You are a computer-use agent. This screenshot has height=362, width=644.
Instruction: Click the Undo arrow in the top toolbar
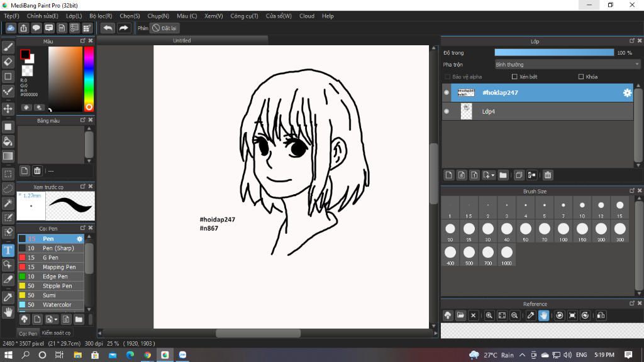click(108, 28)
